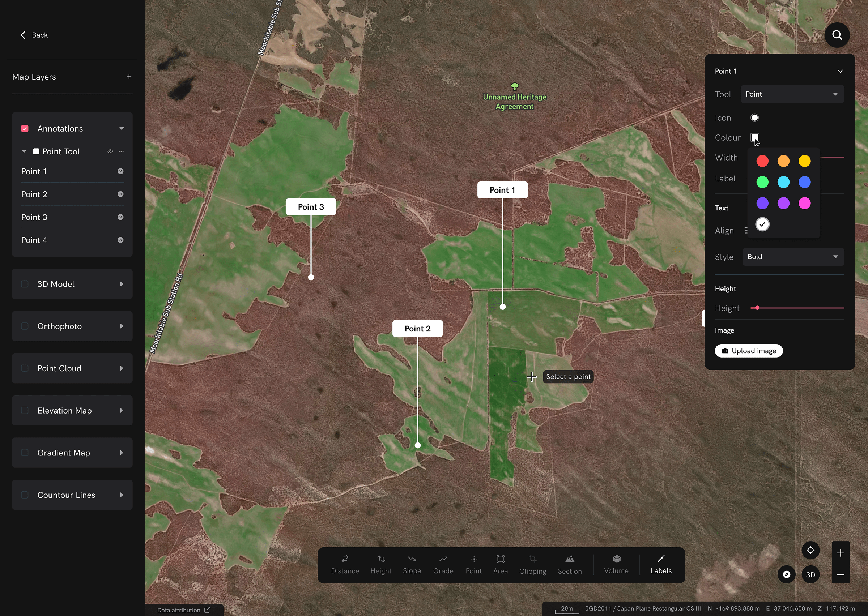This screenshot has width=868, height=616.
Task: Pick the cyan colour swatch
Action: [783, 182]
